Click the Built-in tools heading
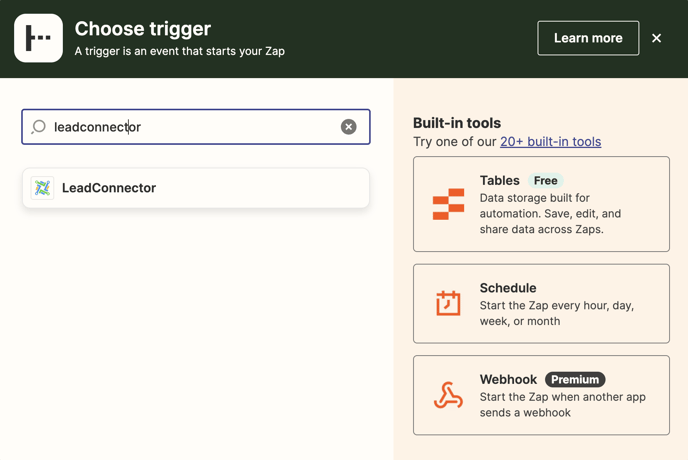 coord(457,123)
